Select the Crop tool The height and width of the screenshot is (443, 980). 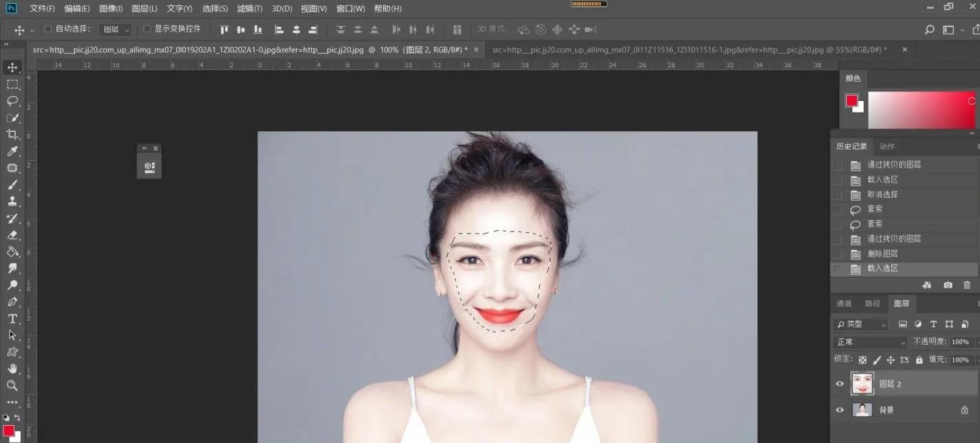click(14, 135)
